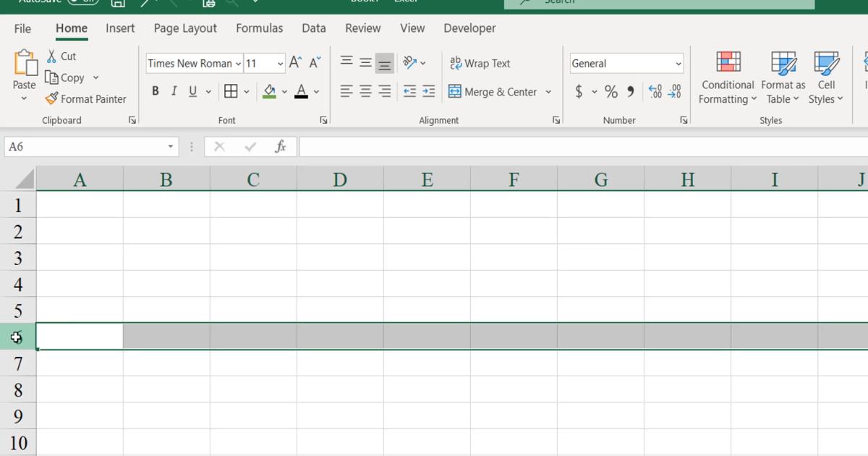Click the Insert Function fx button
The height and width of the screenshot is (456, 868).
pyautogui.click(x=281, y=146)
